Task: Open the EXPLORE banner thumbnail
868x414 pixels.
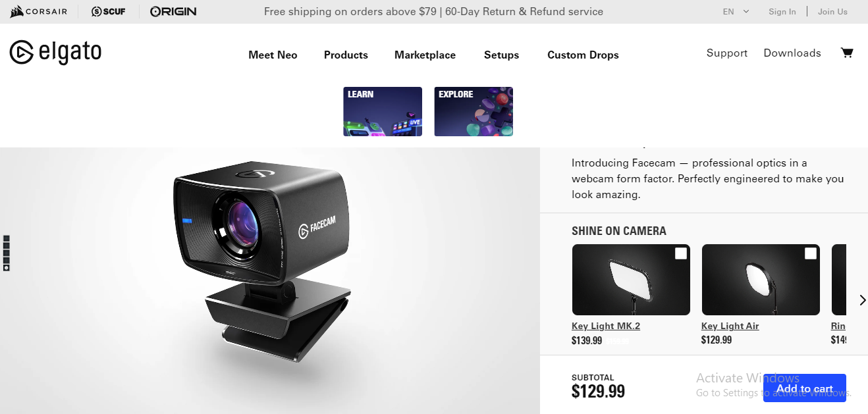Action: pyautogui.click(x=474, y=112)
